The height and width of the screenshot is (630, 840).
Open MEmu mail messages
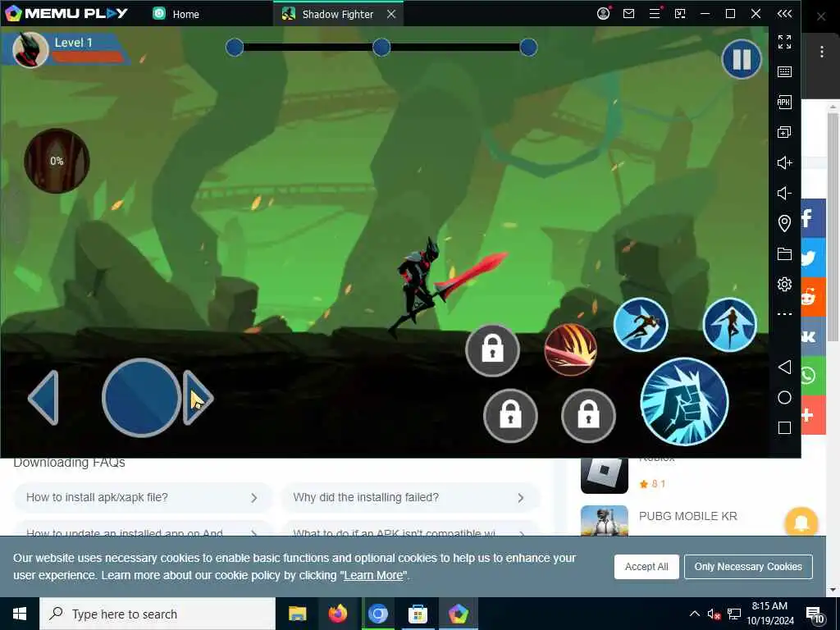point(629,13)
